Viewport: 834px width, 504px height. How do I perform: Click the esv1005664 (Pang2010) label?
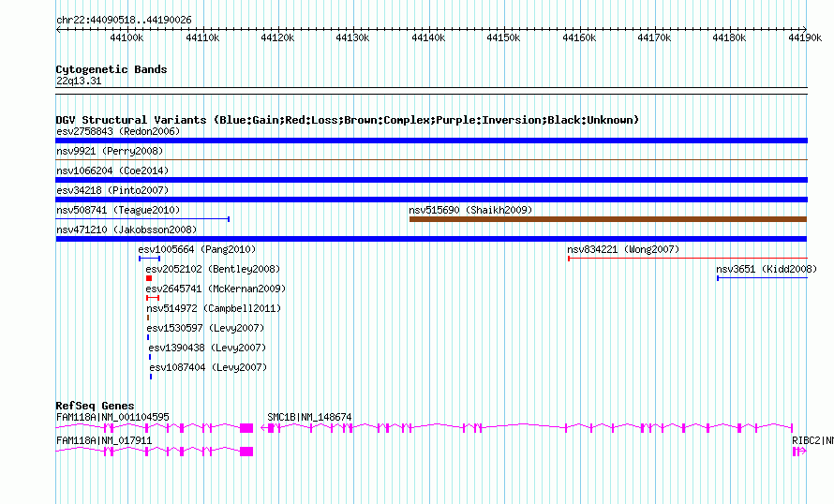point(197,249)
